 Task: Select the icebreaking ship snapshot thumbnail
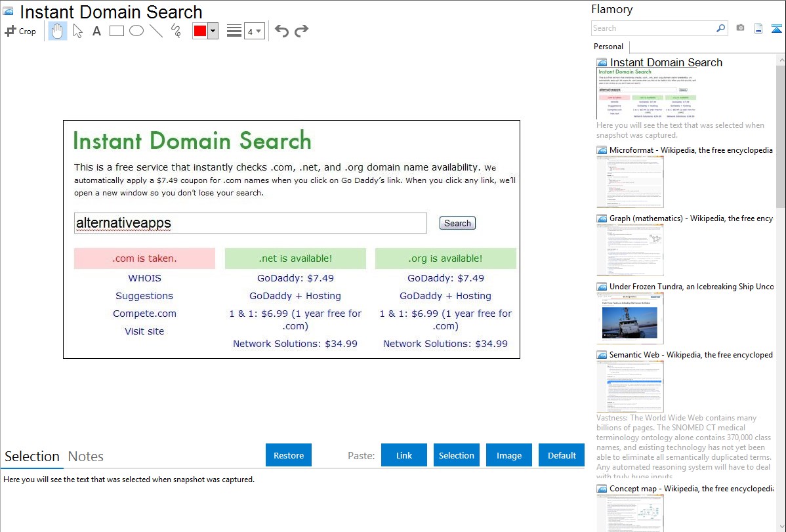pyautogui.click(x=630, y=318)
